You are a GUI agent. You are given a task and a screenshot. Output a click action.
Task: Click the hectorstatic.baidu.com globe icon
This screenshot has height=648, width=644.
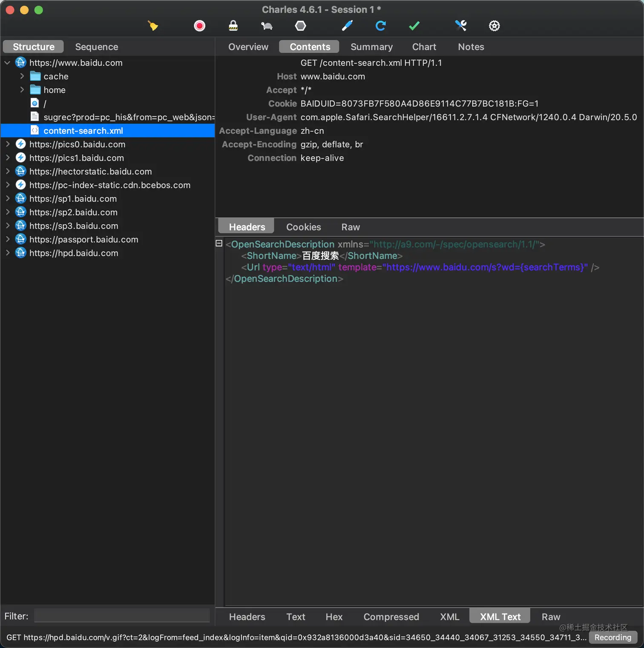21,172
